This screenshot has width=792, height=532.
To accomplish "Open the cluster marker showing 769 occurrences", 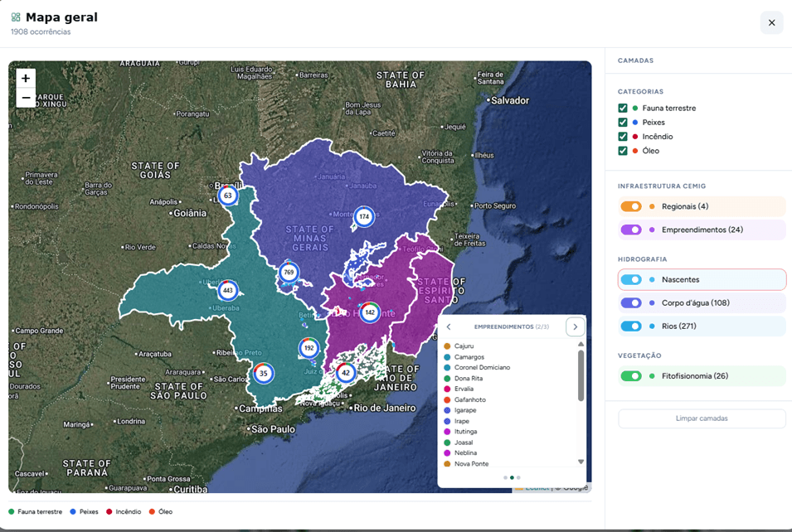I will 289,271.
